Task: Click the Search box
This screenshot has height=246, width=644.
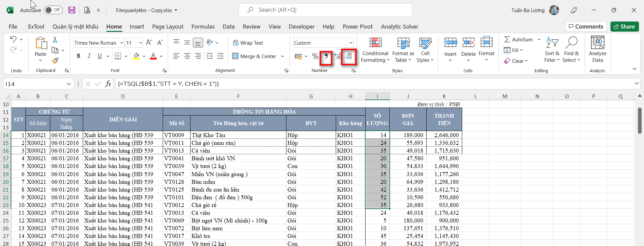Action: pyautogui.click(x=325, y=10)
